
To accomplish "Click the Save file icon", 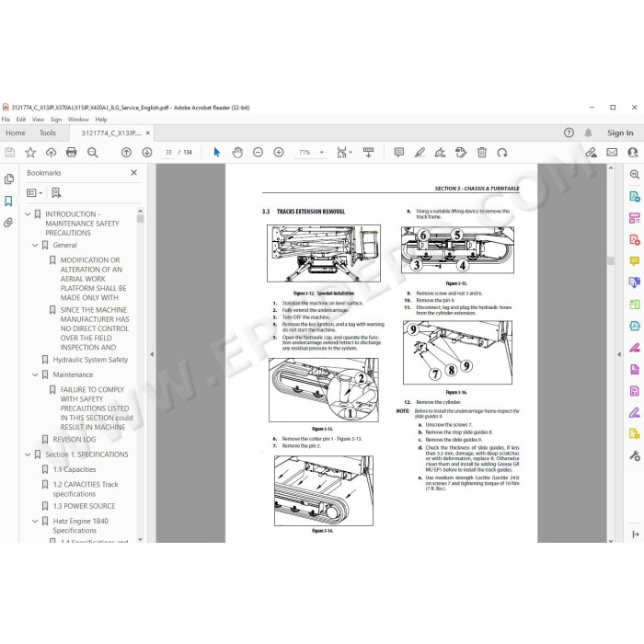I will click(x=10, y=153).
